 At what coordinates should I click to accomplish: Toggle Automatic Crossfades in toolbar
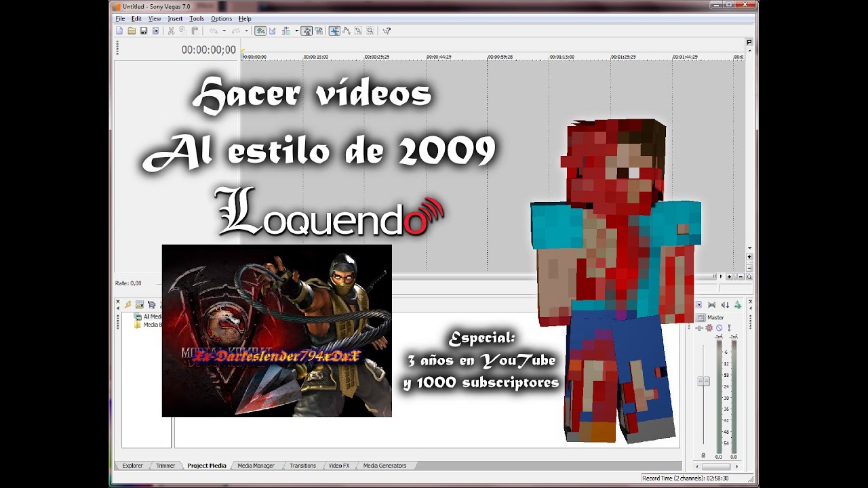[x=273, y=30]
